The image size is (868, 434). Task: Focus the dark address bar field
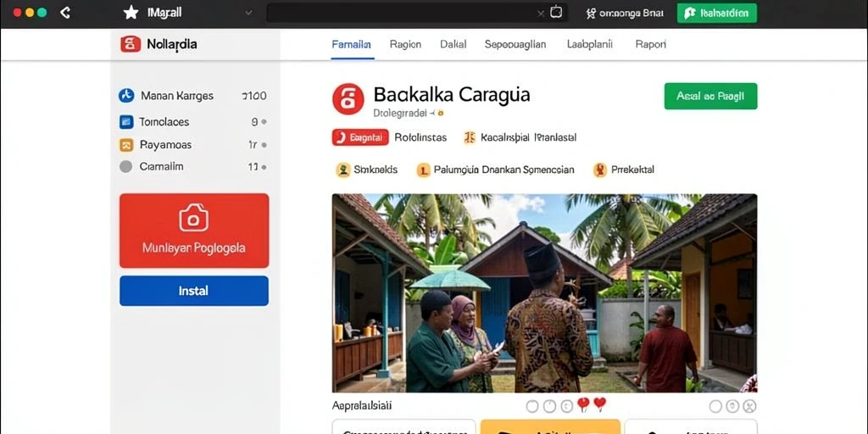[416, 13]
